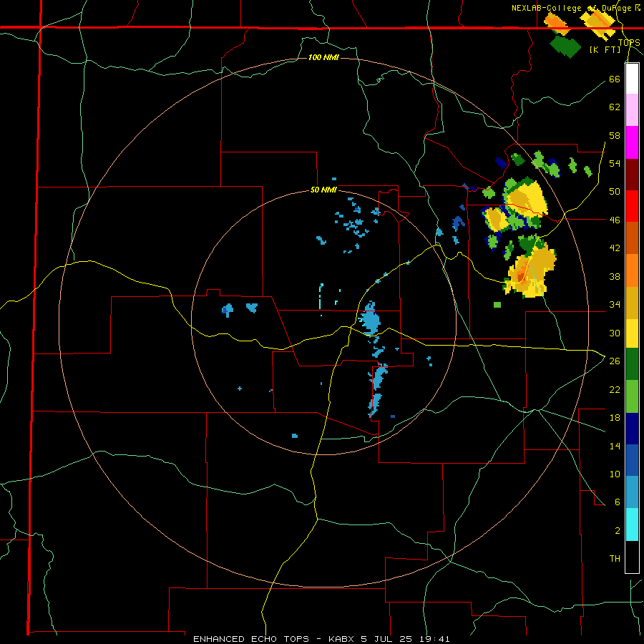Click the magenta swatch on the color scale
Screen dimensions: 644x644
[x=632, y=142]
